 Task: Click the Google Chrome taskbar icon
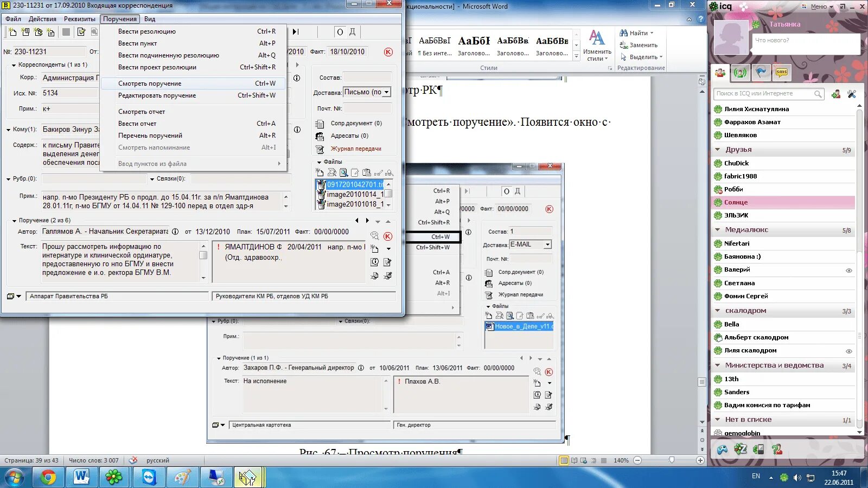coord(48,477)
